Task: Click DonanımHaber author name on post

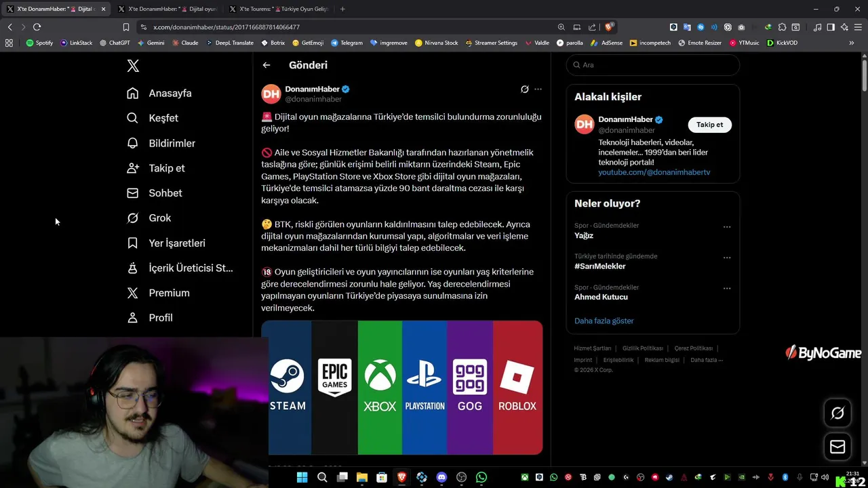Action: (x=312, y=89)
